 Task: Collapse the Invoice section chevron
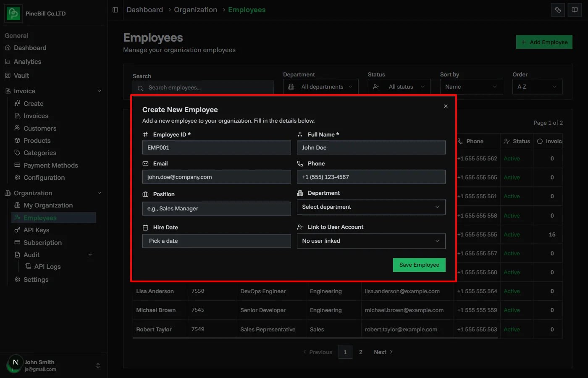click(99, 91)
